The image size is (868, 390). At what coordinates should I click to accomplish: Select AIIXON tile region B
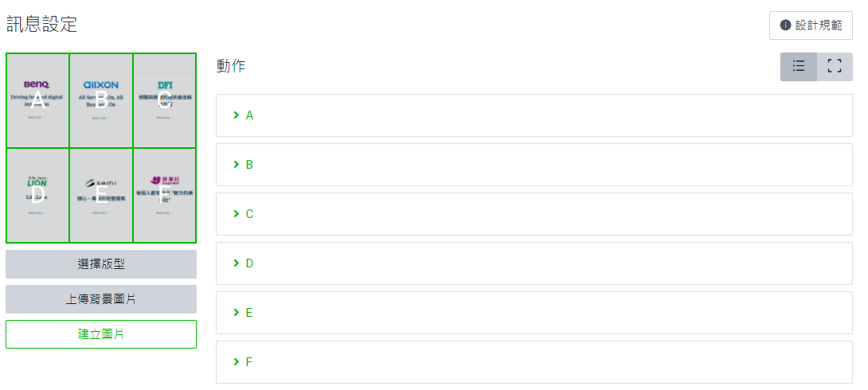[x=101, y=101]
